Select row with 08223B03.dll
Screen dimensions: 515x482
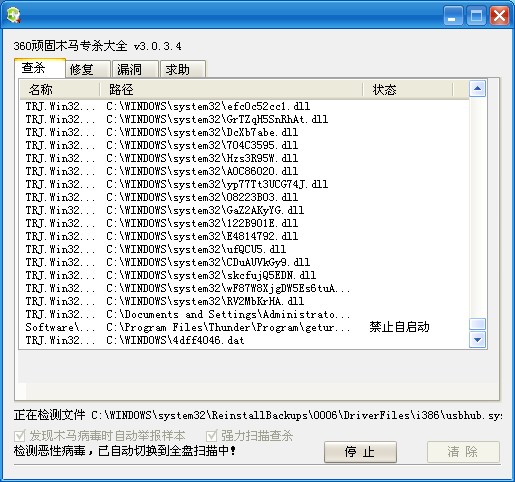coord(244,197)
